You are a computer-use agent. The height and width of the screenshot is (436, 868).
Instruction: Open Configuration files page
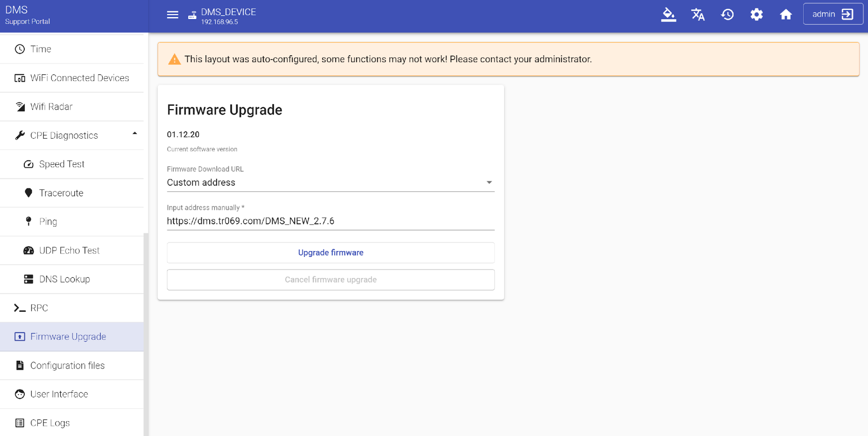[x=67, y=366]
